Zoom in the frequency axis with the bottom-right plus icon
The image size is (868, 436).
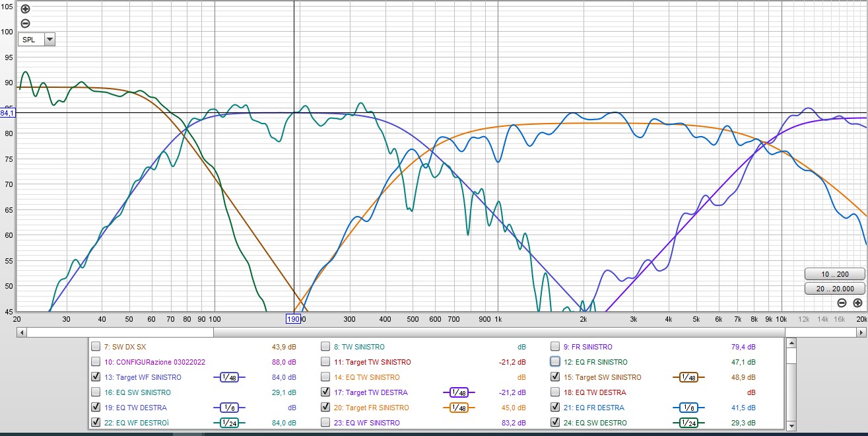point(857,303)
